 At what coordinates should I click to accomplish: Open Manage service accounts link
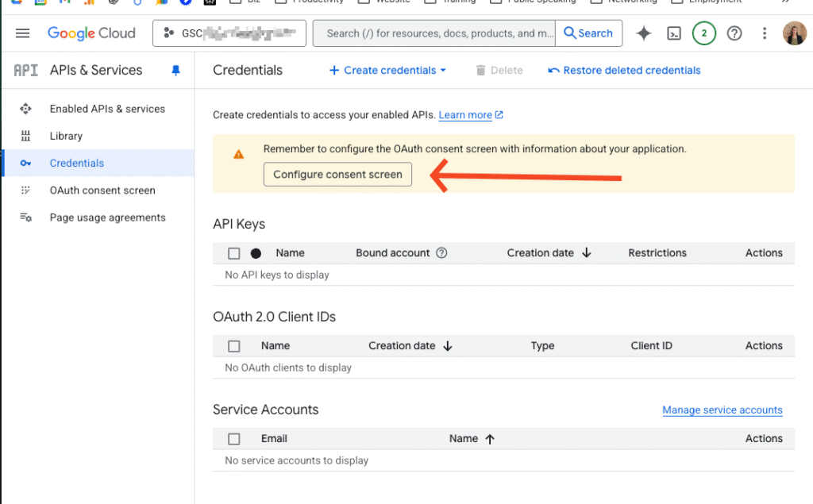pyautogui.click(x=722, y=410)
